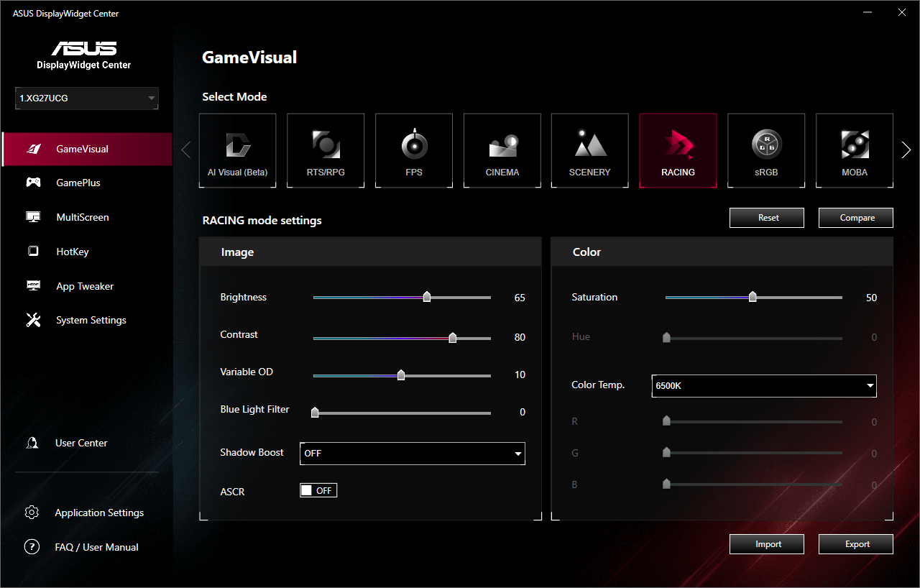Image resolution: width=920 pixels, height=588 pixels.
Task: Open the Color Temp. 6500K dropdown
Action: tap(764, 385)
